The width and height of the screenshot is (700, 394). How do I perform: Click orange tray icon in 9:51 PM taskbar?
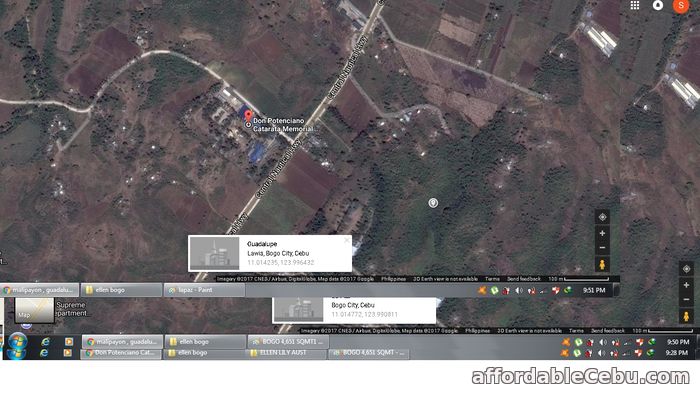click(x=482, y=290)
